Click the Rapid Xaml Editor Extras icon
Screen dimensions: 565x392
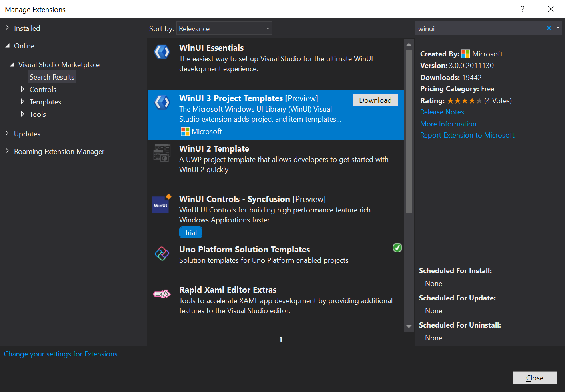(162, 294)
